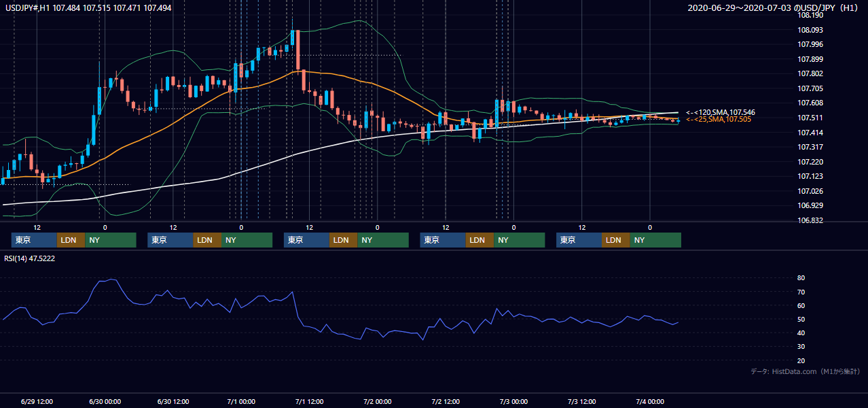Click the RSI 60 level label
The height and width of the screenshot is (408, 868).
click(x=801, y=305)
